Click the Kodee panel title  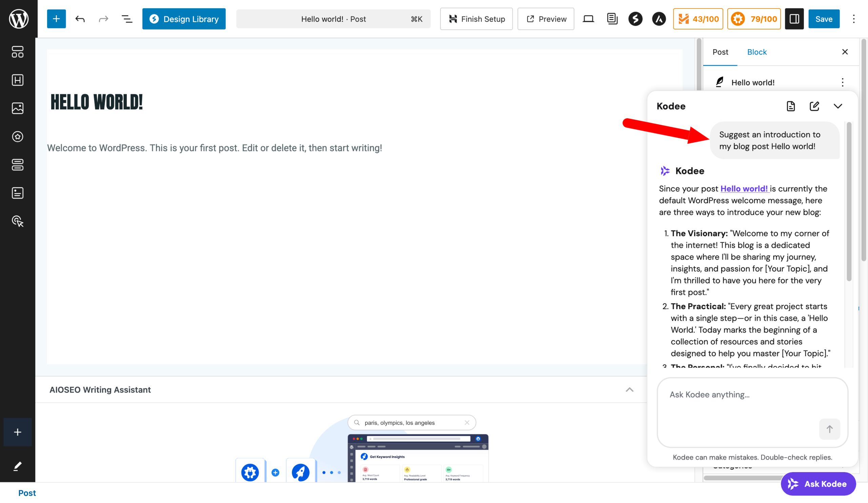click(671, 106)
